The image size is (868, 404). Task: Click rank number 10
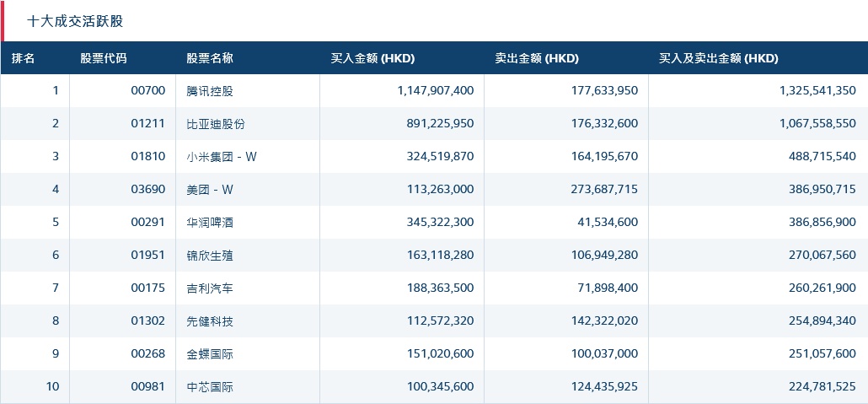pyautogui.click(x=52, y=387)
